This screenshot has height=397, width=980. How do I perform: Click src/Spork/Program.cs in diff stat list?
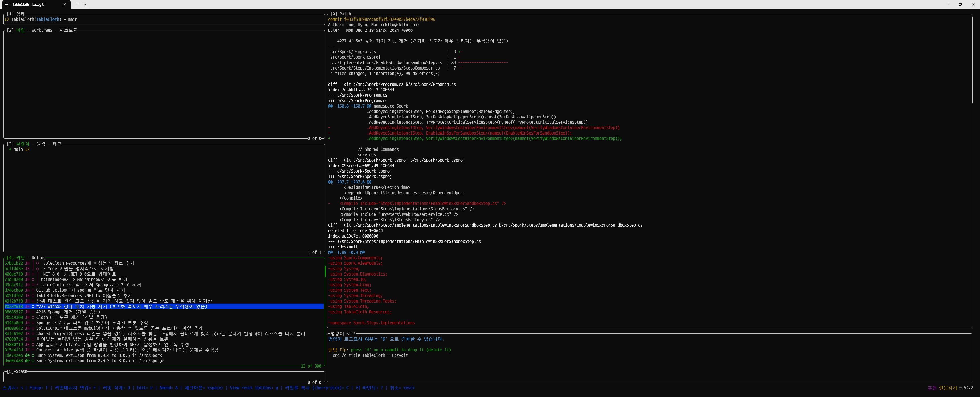coord(353,52)
